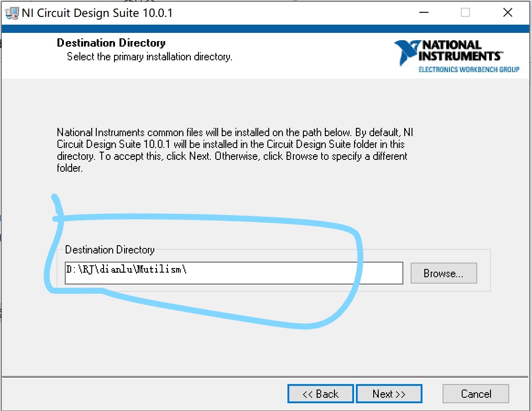This screenshot has width=532, height=411.
Task: Click the 'Destination Directory' group label
Action: click(110, 250)
